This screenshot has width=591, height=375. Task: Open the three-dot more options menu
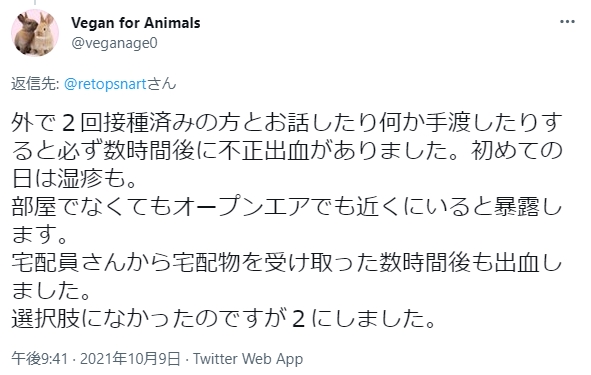click(567, 22)
